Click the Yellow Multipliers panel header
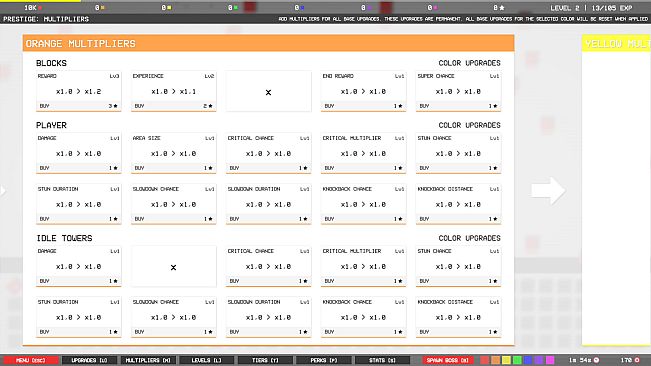The width and height of the screenshot is (651, 366). pos(616,43)
